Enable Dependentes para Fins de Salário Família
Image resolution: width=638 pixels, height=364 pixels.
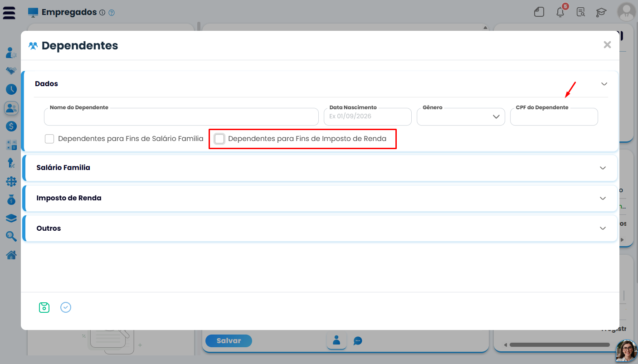tap(49, 139)
